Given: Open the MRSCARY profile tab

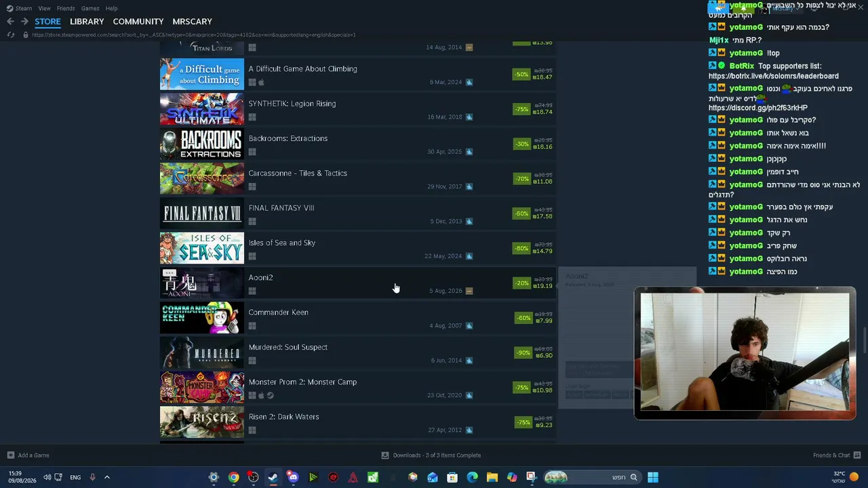Looking at the screenshot, I should [192, 22].
